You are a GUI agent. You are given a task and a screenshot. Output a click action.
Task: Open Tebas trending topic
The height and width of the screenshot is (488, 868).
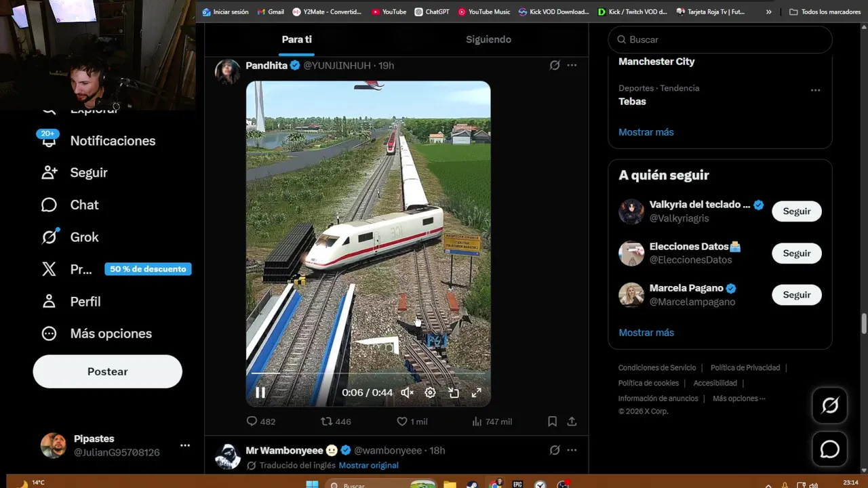[x=632, y=102]
